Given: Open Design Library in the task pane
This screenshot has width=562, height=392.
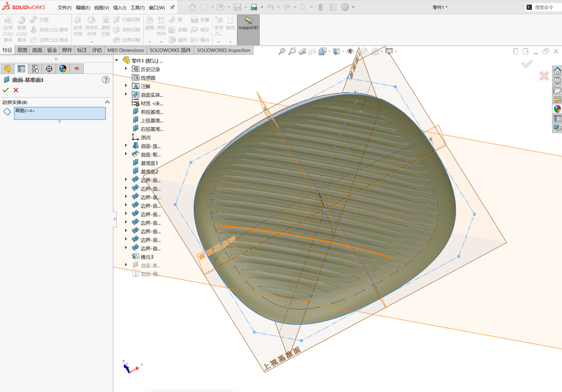Looking at the screenshot, I should 557,80.
